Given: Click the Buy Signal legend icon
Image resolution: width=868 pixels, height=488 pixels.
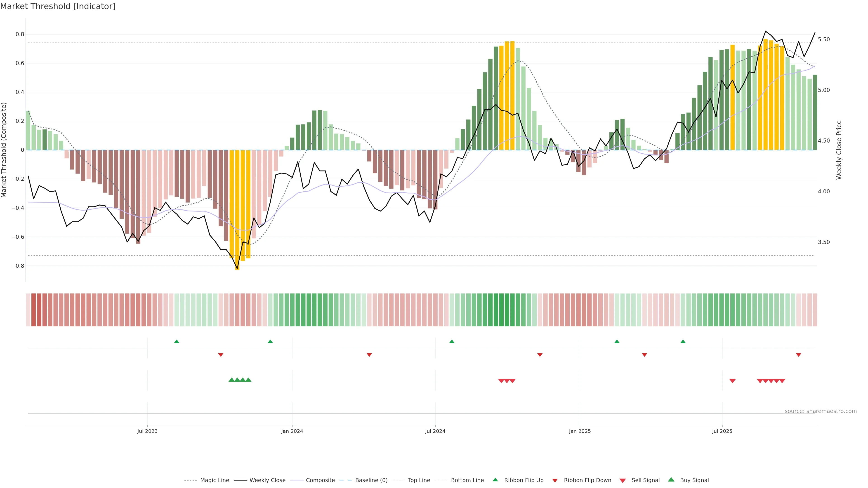Looking at the screenshot, I should (671, 480).
